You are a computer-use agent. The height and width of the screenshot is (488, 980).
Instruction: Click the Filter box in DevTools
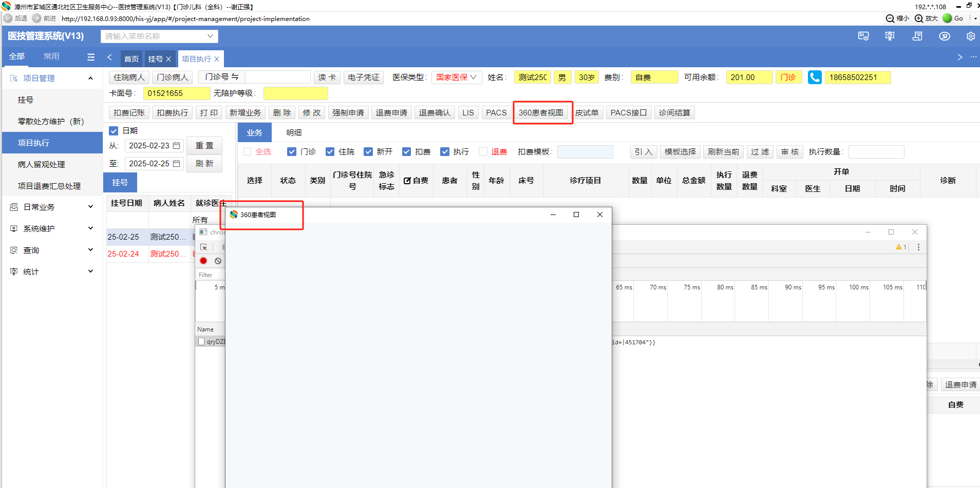click(211, 275)
